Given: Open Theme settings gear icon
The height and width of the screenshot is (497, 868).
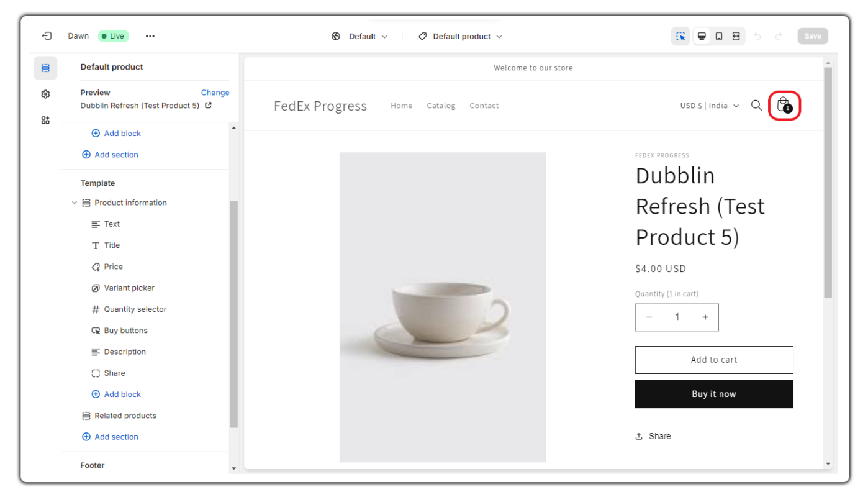Looking at the screenshot, I should click(x=45, y=94).
